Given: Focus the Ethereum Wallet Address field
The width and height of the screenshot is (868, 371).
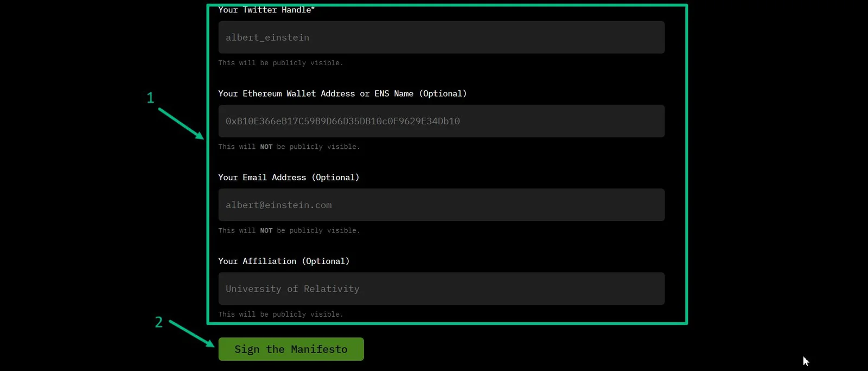Looking at the screenshot, I should click(441, 121).
